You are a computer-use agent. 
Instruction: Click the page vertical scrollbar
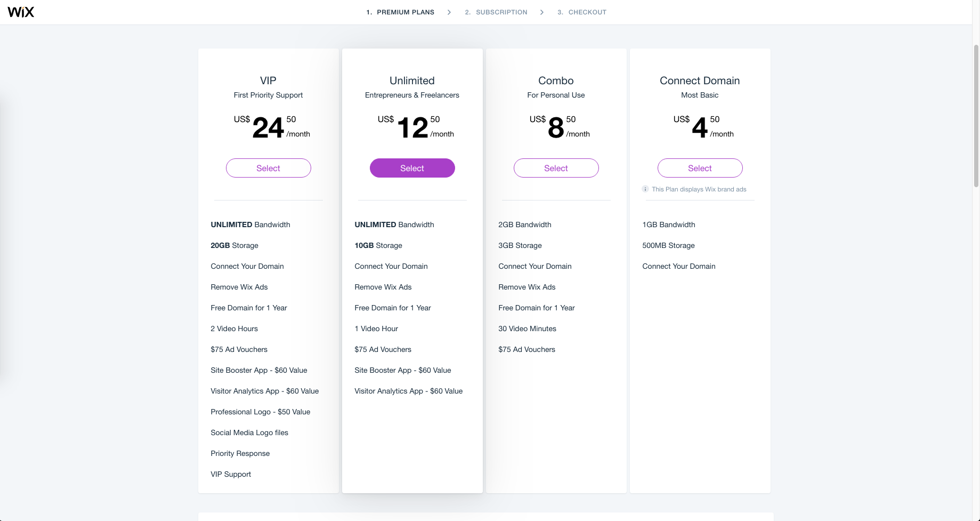pos(976,115)
